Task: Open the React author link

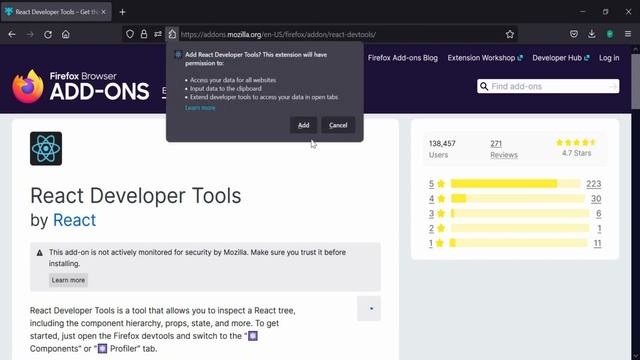Action: pyautogui.click(x=74, y=220)
